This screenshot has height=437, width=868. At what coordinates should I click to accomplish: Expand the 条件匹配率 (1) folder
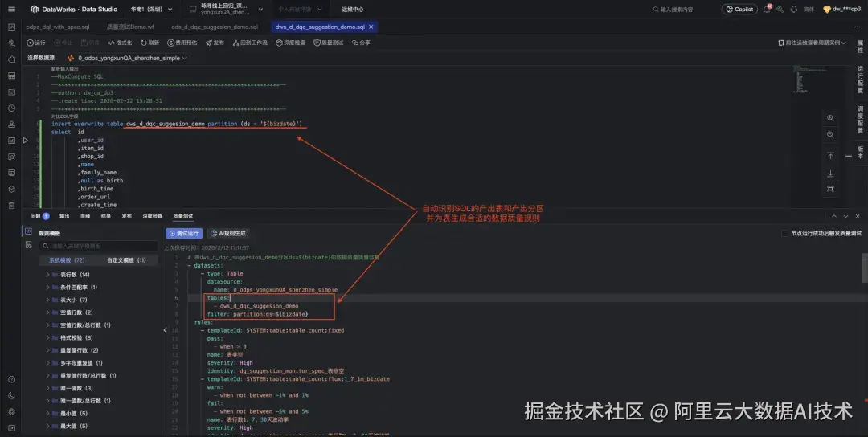tap(47, 288)
